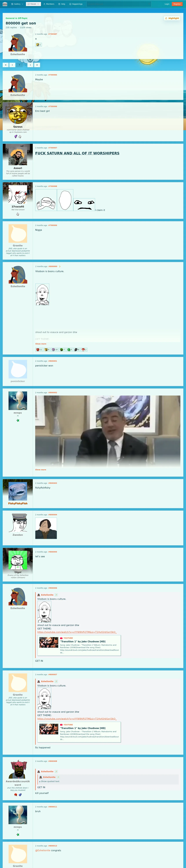This screenshot has height=868, width=186.
Task: Jump to nested quoted post arrow in post #800008
Action: 58,777
